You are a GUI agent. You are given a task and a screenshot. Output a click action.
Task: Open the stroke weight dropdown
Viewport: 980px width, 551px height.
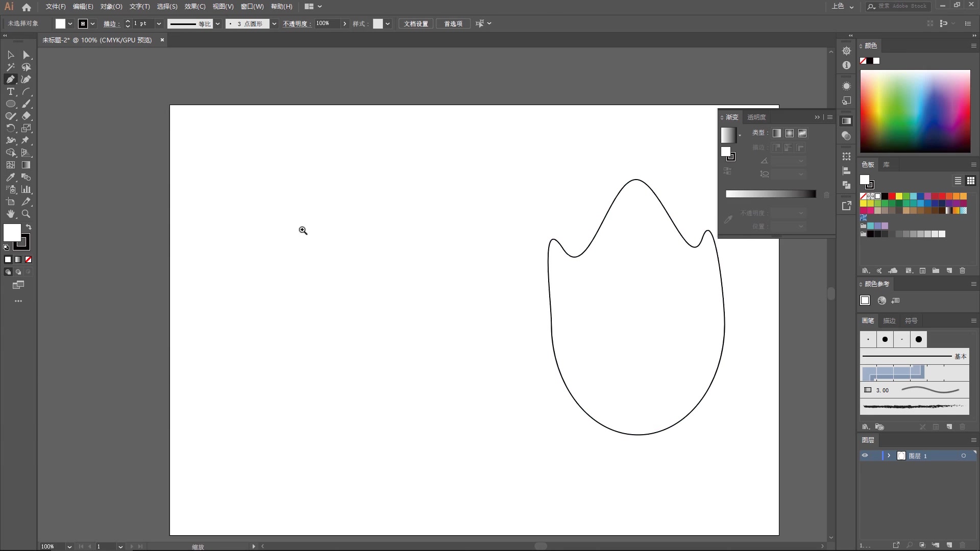pos(159,24)
